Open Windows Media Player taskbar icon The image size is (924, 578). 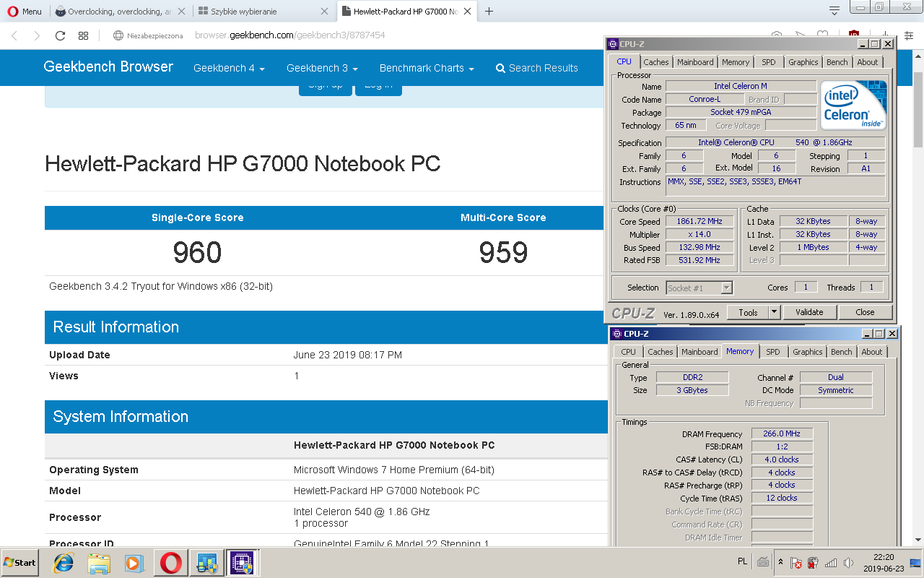pos(134,563)
